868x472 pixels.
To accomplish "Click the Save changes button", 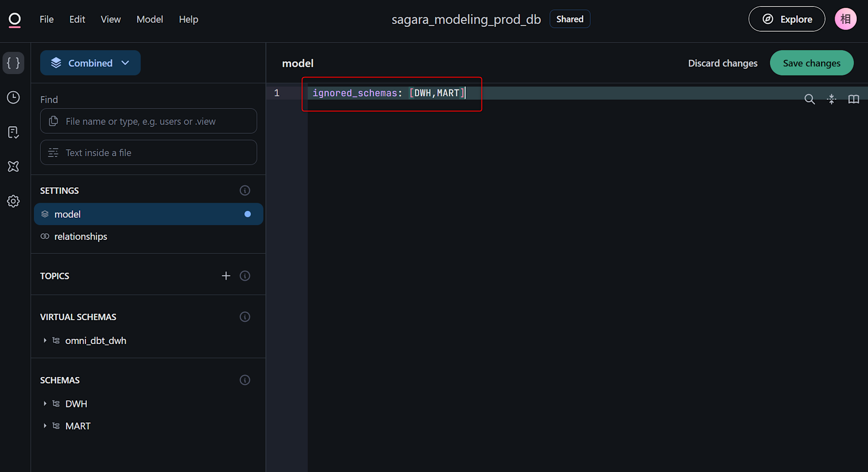I will (x=811, y=63).
